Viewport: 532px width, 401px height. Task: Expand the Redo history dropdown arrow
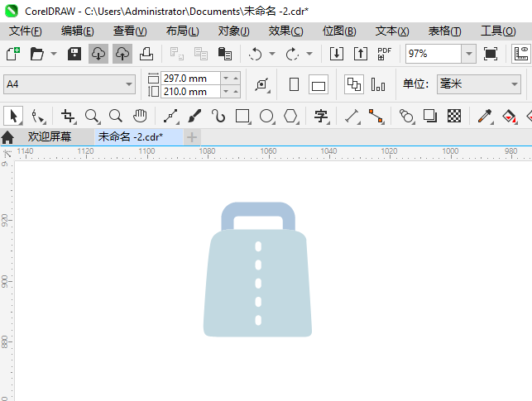pos(309,54)
